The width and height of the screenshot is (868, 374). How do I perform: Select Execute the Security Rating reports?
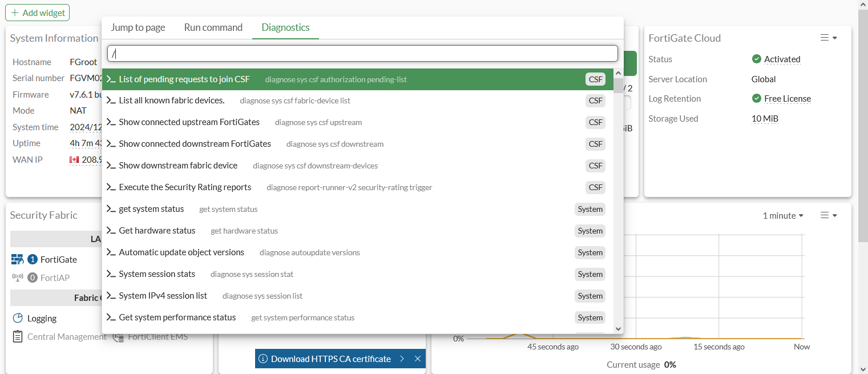point(358,187)
